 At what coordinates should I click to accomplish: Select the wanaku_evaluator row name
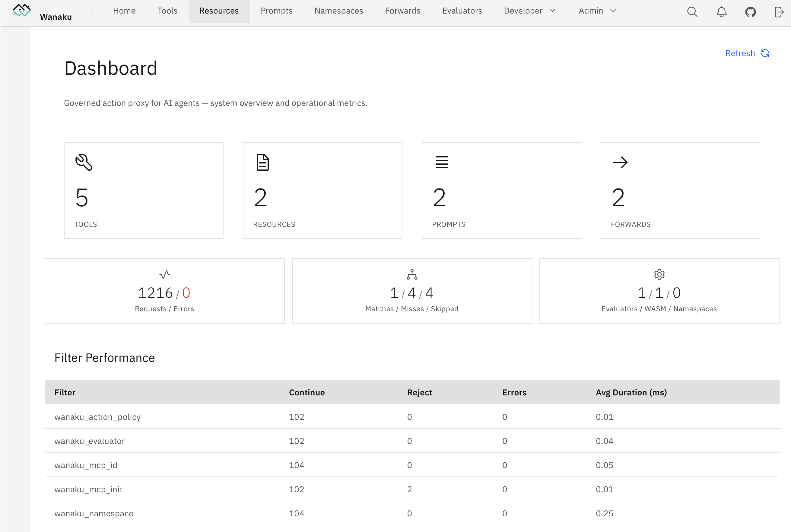pos(90,441)
